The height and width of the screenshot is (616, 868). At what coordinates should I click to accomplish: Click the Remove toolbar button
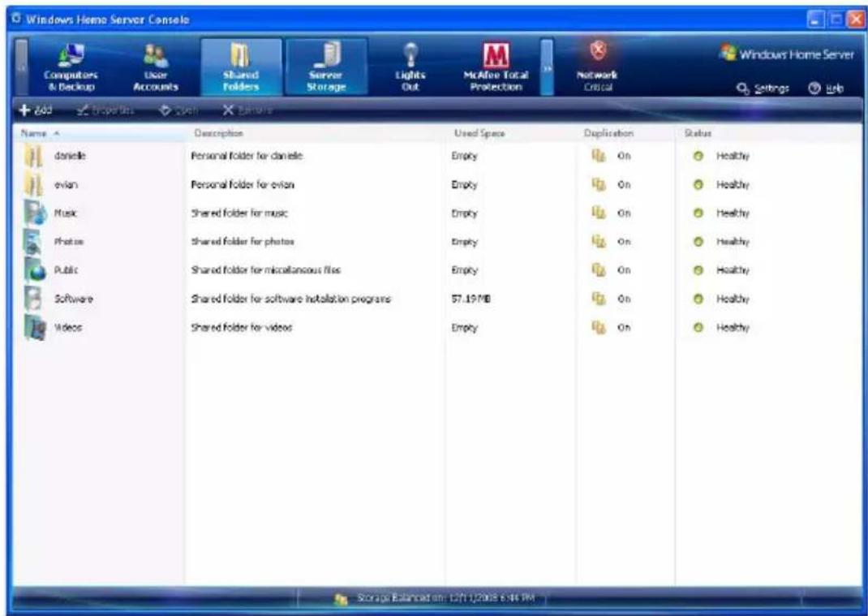247,110
